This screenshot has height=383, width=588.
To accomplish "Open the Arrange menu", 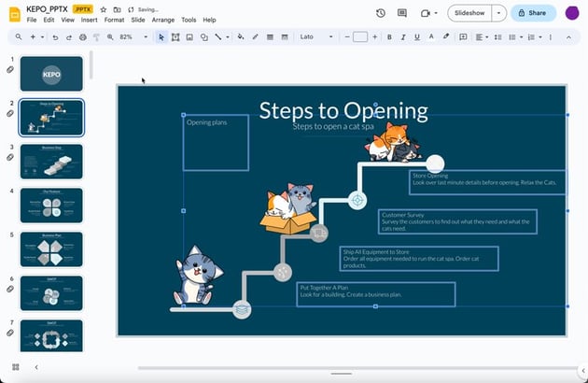I will click(162, 20).
